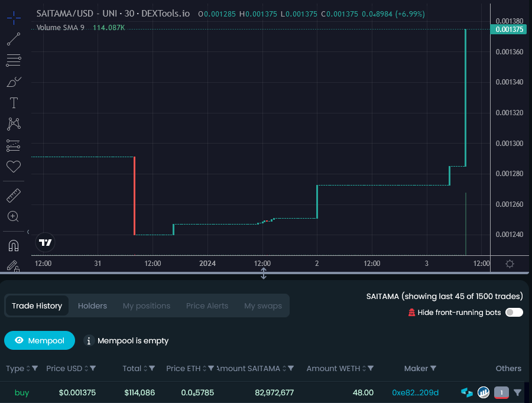Open the Holders tab
This screenshot has width=532, height=403.
pos(92,305)
